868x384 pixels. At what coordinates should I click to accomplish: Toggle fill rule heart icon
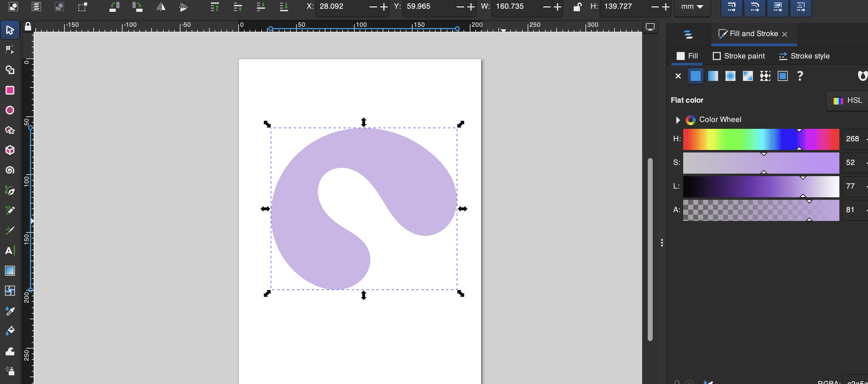[862, 76]
